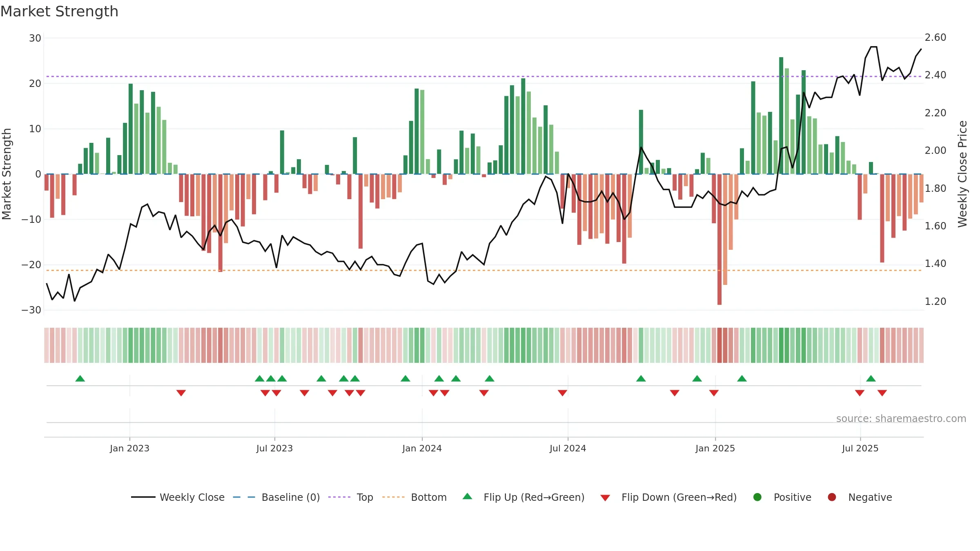Click the "source: sharemaestro.com" credit text
980x551 pixels.
coord(901,418)
